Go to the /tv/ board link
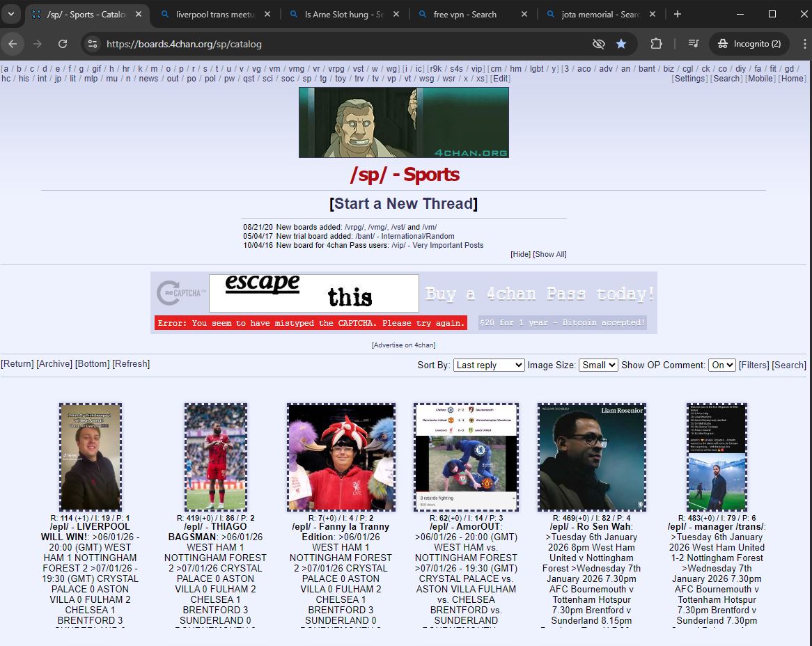This screenshot has width=812, height=646. 375,79
